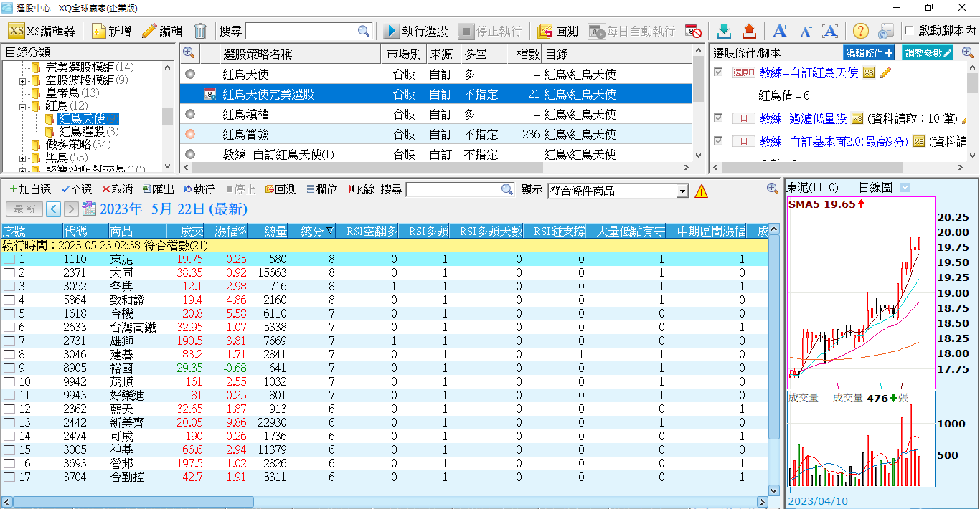Select strategy row 紅鳥實驗
980x509 pixels.
(x=435, y=134)
